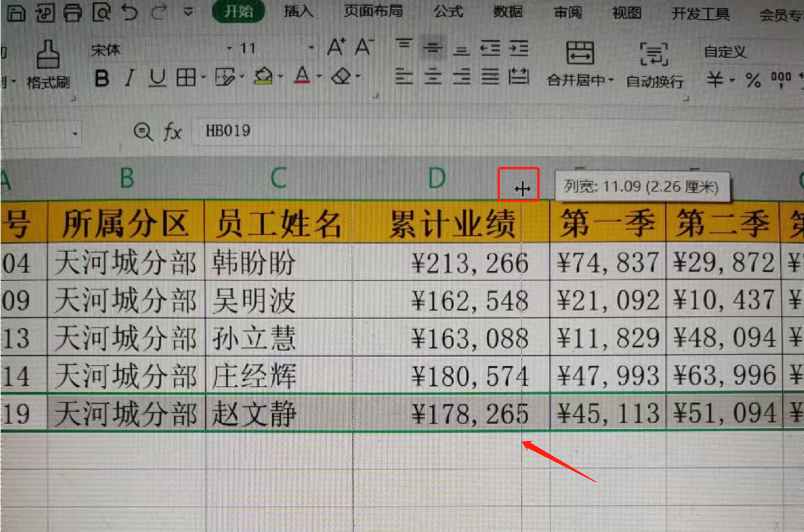Expand the font color dropdown arrow

coord(319,76)
